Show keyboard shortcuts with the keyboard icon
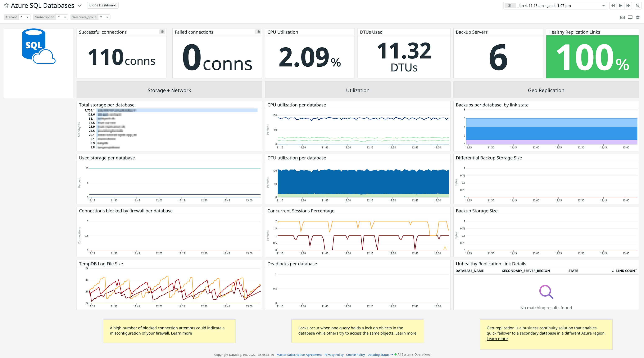Viewport: 644px width, 358px height. point(622,17)
